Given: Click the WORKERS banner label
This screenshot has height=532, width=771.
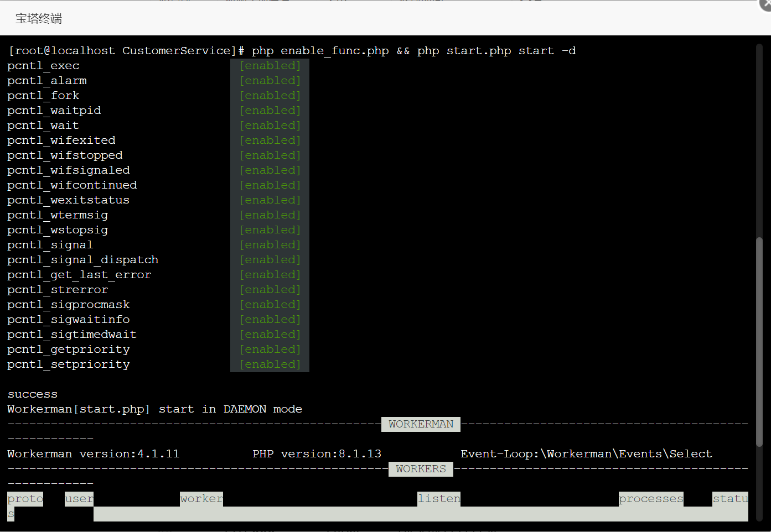Looking at the screenshot, I should click(421, 469).
